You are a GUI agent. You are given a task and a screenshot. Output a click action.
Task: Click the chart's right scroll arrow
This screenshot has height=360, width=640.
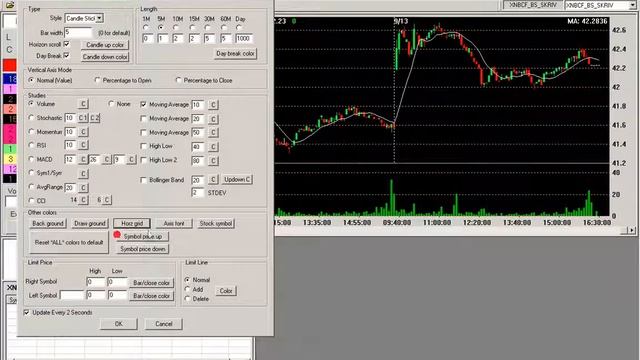click(632, 231)
